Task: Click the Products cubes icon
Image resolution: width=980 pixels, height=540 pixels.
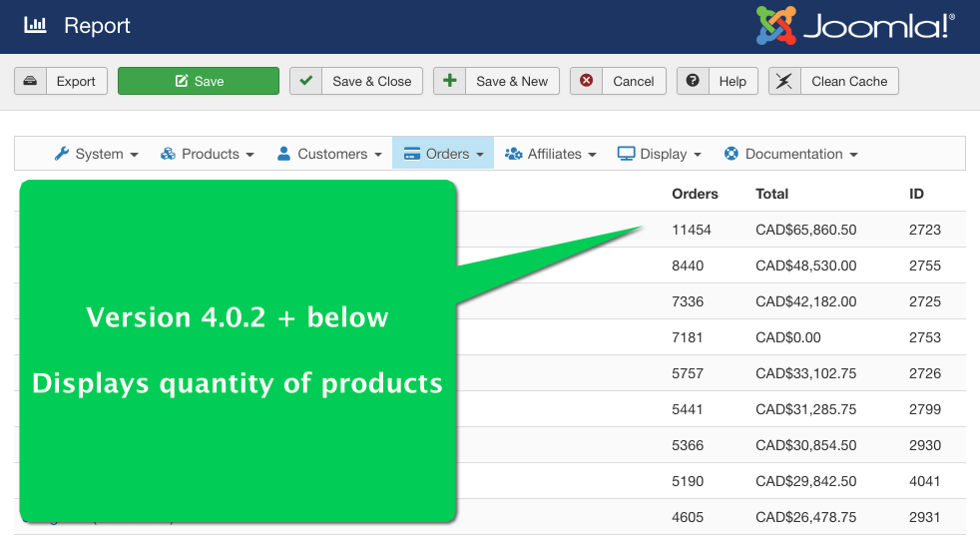Action: tap(168, 153)
